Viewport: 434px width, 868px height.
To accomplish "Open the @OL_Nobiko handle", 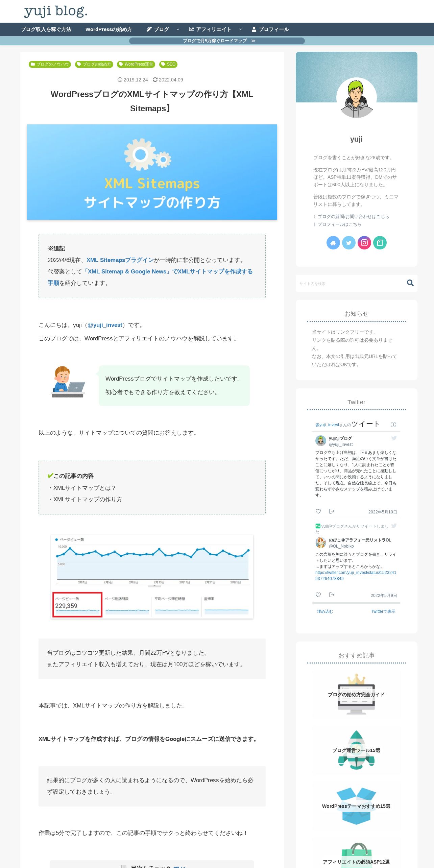I will pyautogui.click(x=341, y=546).
